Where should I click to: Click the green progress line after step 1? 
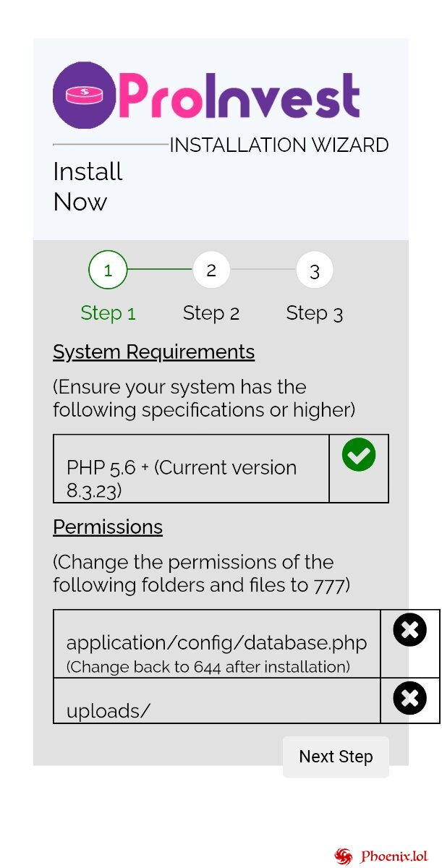[x=160, y=270]
